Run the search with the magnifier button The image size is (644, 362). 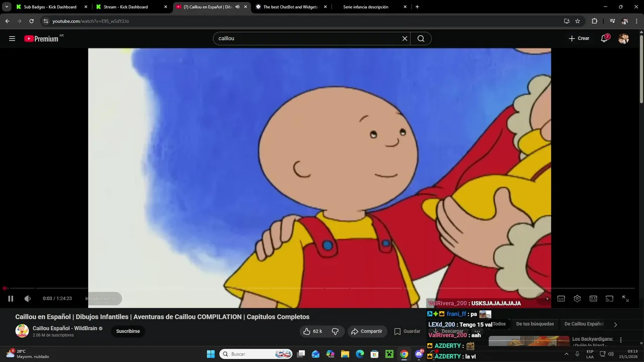click(x=421, y=39)
